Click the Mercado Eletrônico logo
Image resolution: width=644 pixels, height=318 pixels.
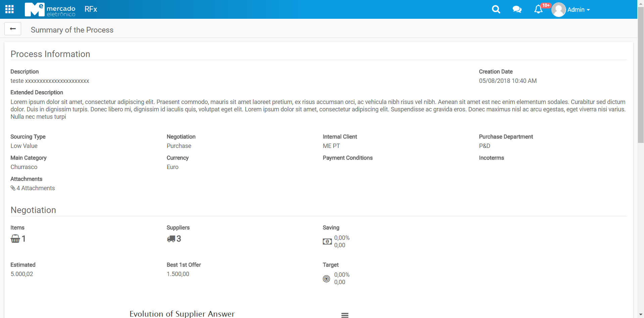50,9
